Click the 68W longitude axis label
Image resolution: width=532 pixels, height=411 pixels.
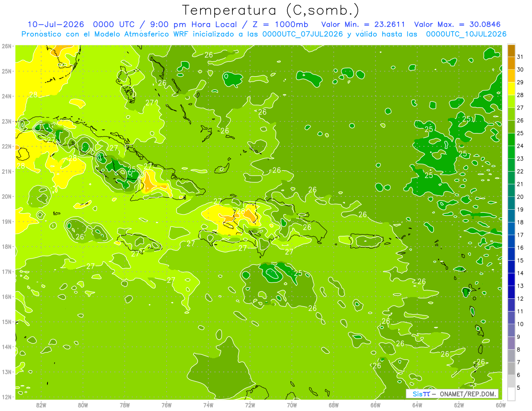coord(333,405)
